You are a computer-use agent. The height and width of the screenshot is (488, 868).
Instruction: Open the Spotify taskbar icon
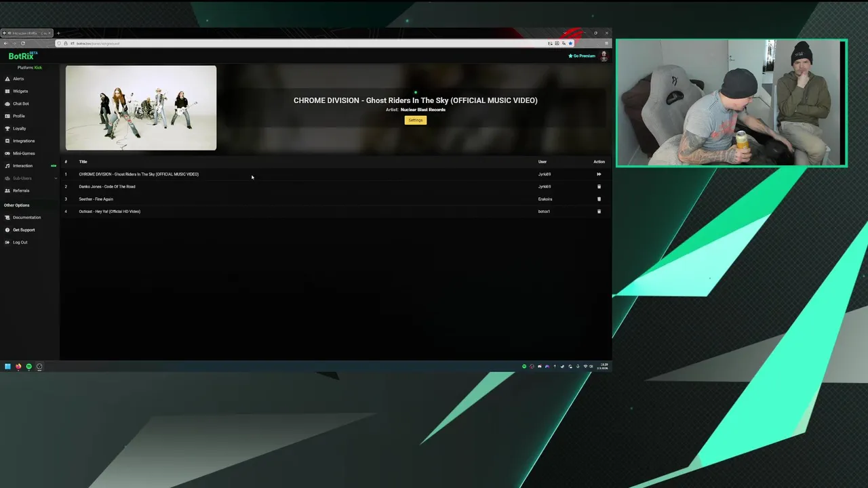click(28, 367)
